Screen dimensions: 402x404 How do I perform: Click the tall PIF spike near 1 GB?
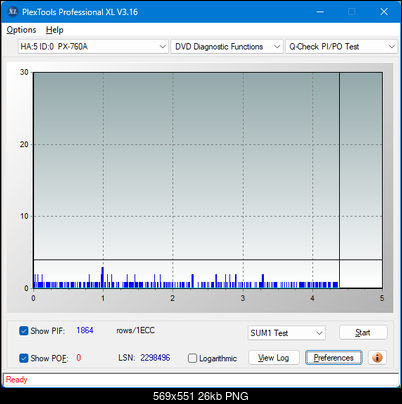coord(103,277)
